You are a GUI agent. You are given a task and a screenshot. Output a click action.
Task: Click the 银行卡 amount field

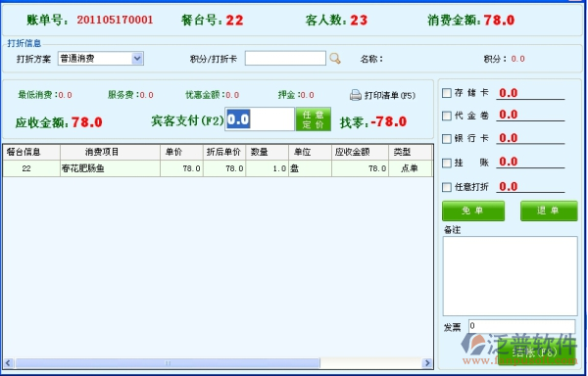(530, 138)
